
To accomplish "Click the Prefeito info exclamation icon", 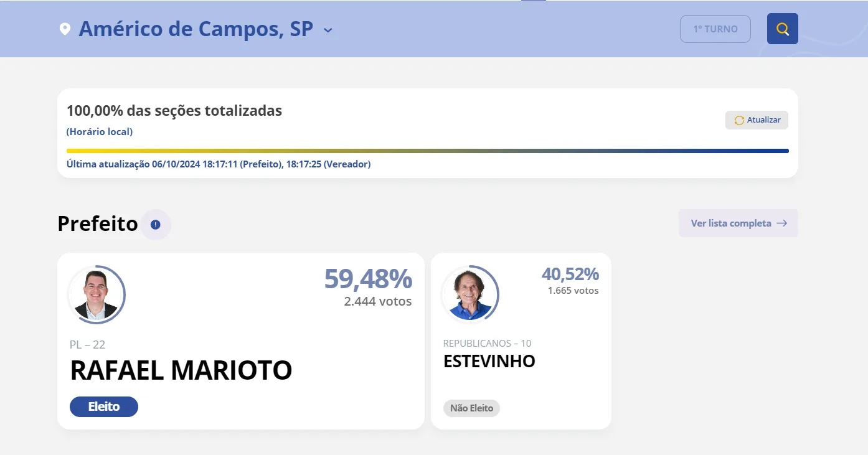I will (x=156, y=224).
